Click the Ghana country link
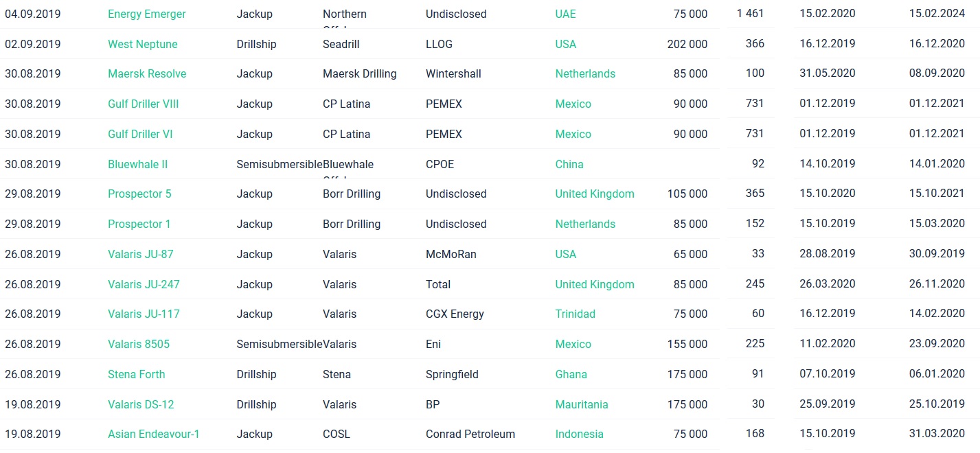Screen dimensions: 980x453 point(571,374)
